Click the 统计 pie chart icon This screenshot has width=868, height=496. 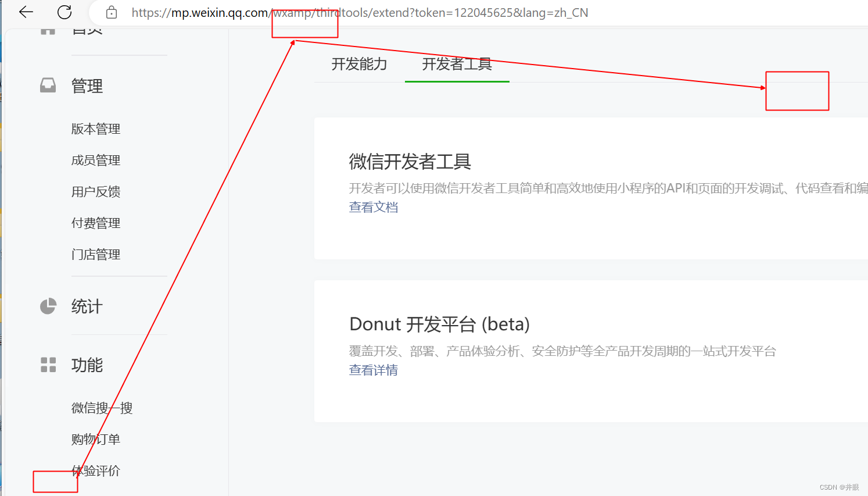pos(47,306)
